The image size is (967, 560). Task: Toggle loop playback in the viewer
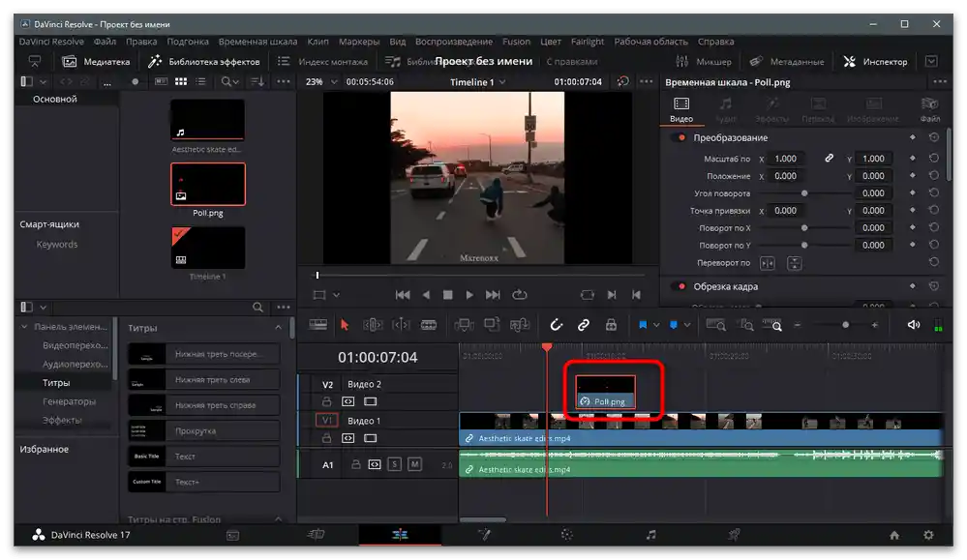coord(520,295)
